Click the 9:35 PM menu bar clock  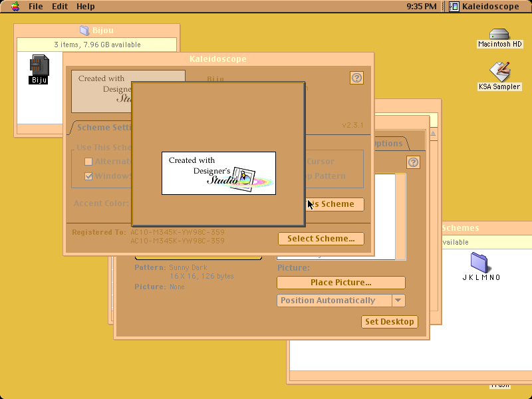click(x=422, y=7)
